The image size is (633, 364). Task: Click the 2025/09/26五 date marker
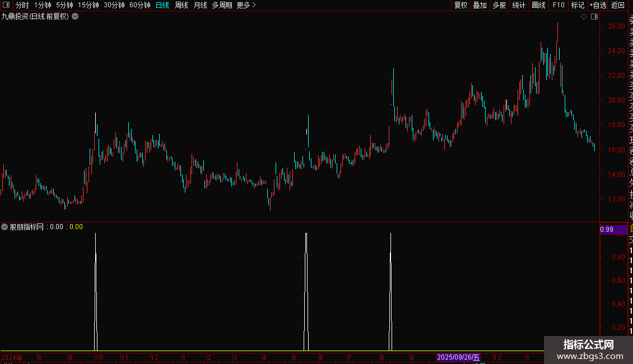458,357
